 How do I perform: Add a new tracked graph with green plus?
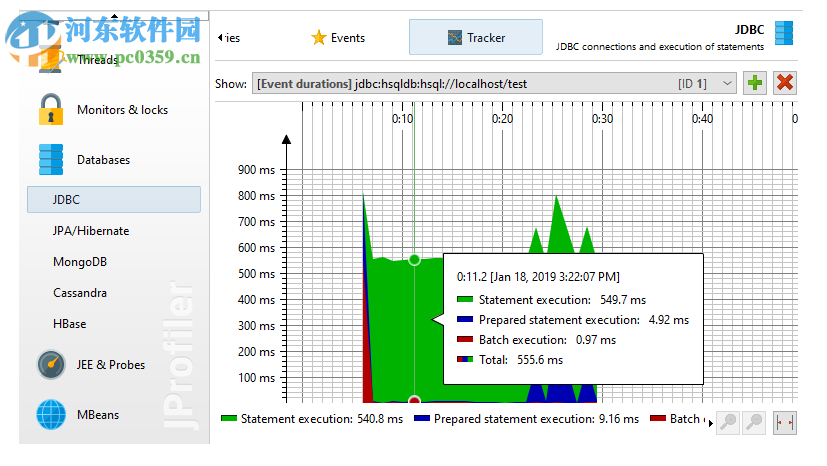coord(755,83)
